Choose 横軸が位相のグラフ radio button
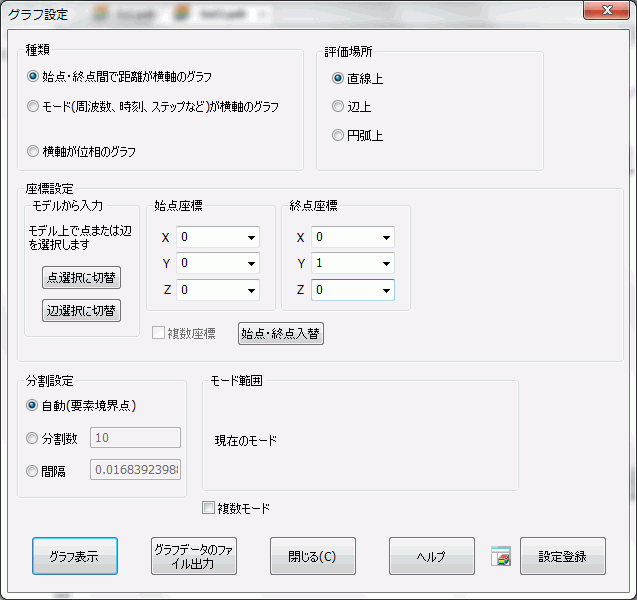The image size is (637, 600). coord(34,152)
